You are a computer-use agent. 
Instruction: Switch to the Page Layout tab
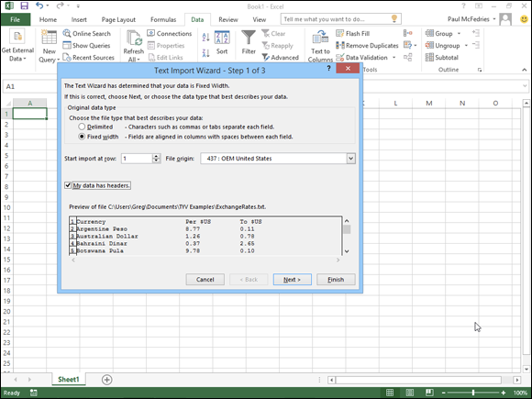coord(118,19)
